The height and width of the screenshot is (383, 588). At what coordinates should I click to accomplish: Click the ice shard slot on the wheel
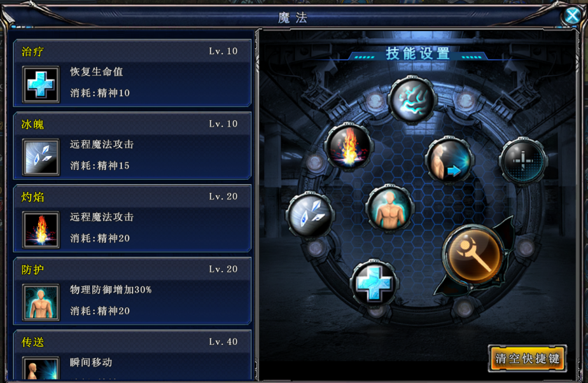point(310,215)
